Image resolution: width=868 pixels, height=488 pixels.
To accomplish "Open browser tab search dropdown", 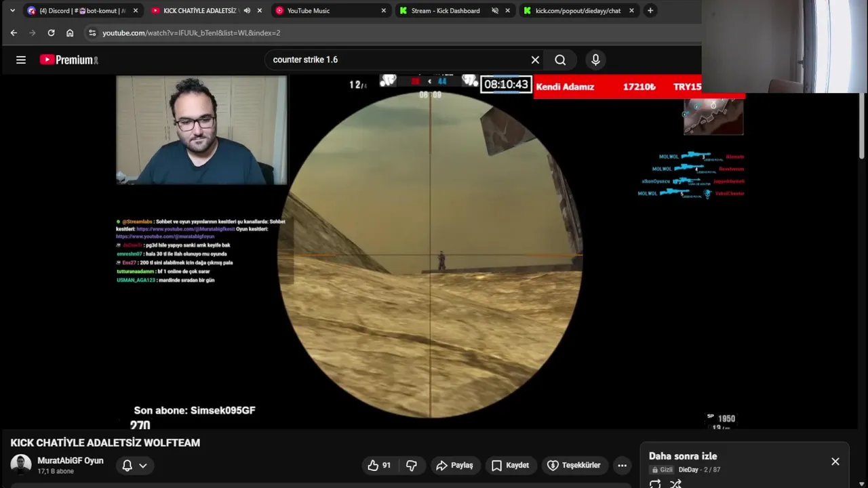I will 12,11.
